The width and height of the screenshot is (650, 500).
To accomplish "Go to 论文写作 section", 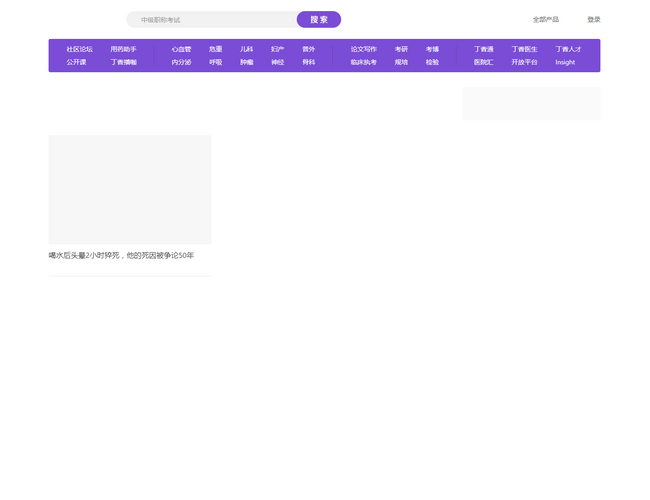I will tap(364, 49).
